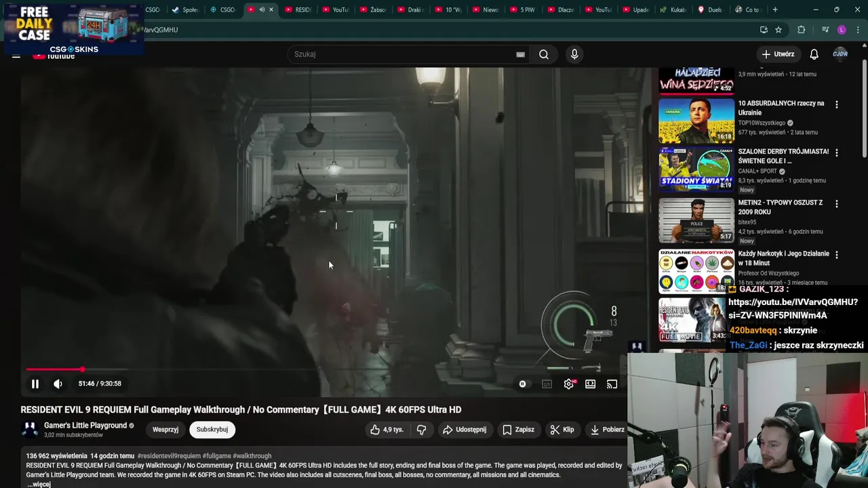Pause the video with the pause button
This screenshot has height=488, width=868.
coord(35,384)
